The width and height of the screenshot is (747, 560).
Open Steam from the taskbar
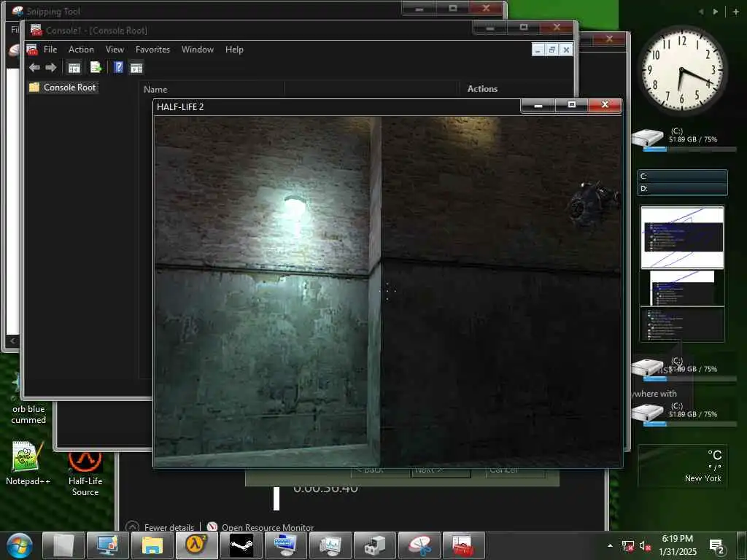click(x=241, y=545)
